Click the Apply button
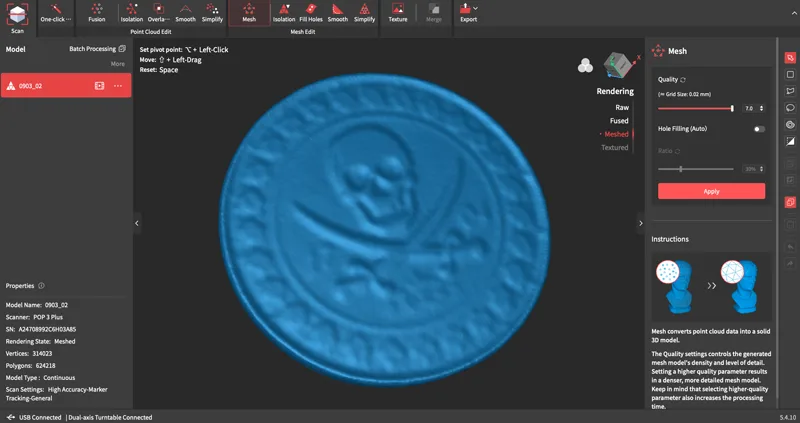This screenshot has height=423, width=800. pos(711,191)
